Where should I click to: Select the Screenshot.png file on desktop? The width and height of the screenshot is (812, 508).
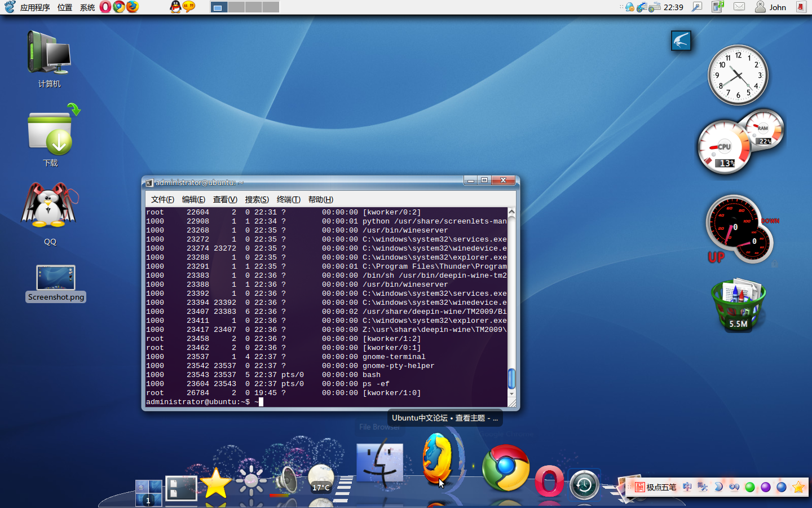[x=56, y=284]
